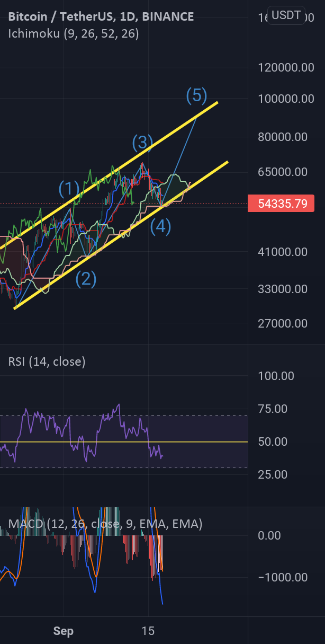
Task: Select the yellow RSI midline at 50
Action: (x=124, y=442)
